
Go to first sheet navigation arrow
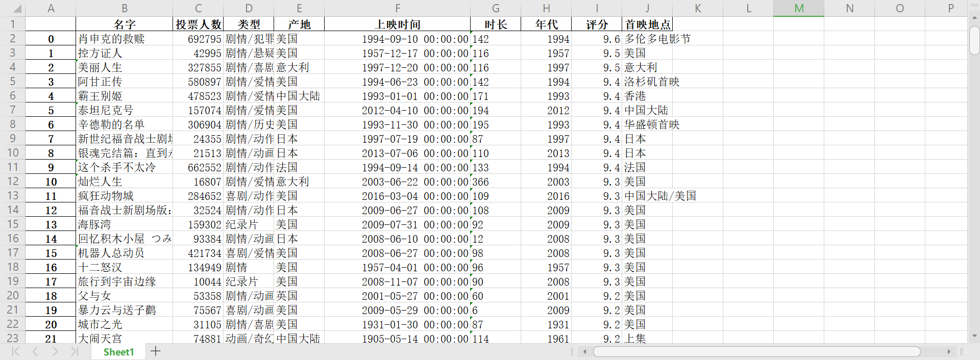tap(15, 351)
